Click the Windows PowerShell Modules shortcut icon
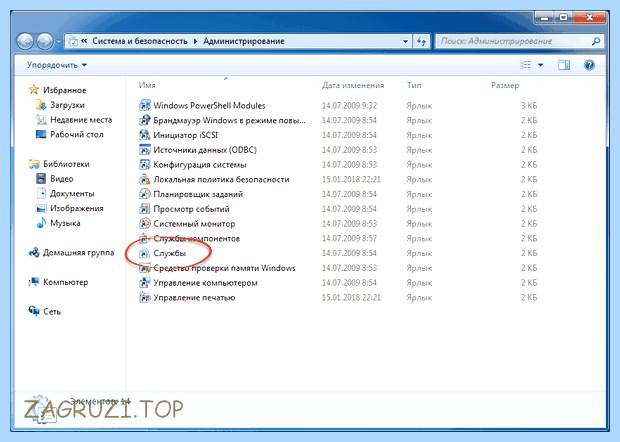620x442 pixels. tap(145, 106)
